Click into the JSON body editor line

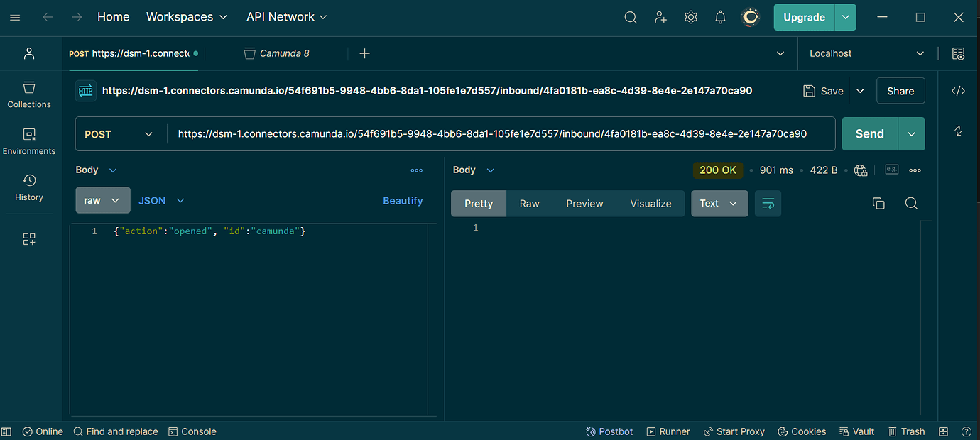point(209,231)
